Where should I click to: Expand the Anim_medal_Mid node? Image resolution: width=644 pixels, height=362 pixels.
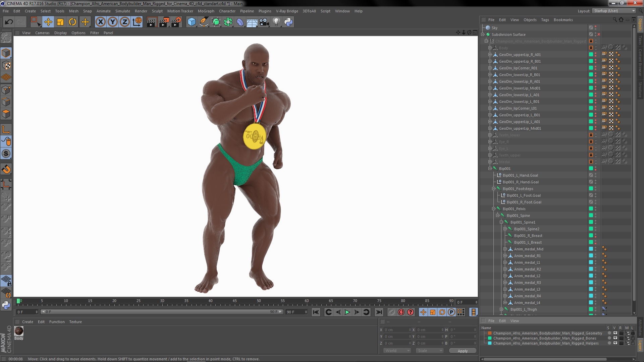click(505, 249)
